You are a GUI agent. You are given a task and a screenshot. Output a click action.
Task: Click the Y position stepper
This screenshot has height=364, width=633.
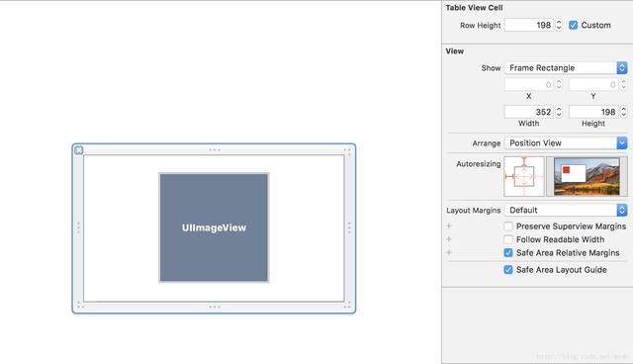(x=624, y=85)
